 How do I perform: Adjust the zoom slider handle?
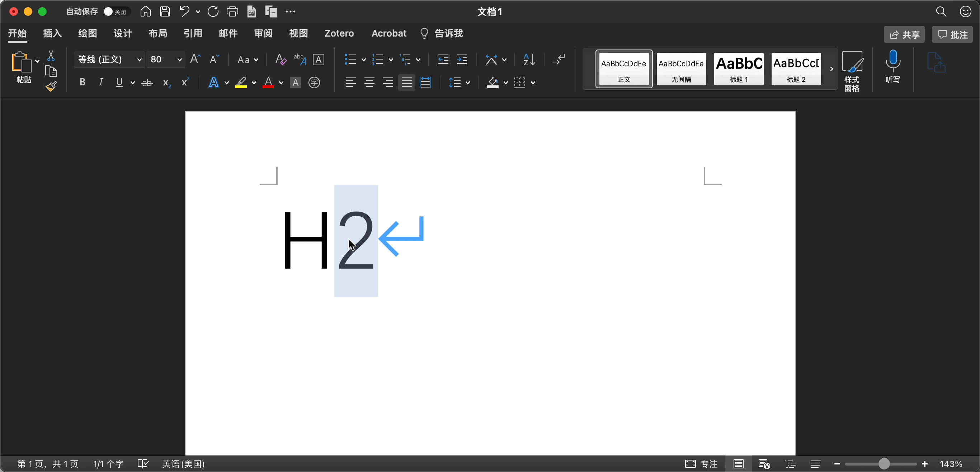click(x=884, y=464)
